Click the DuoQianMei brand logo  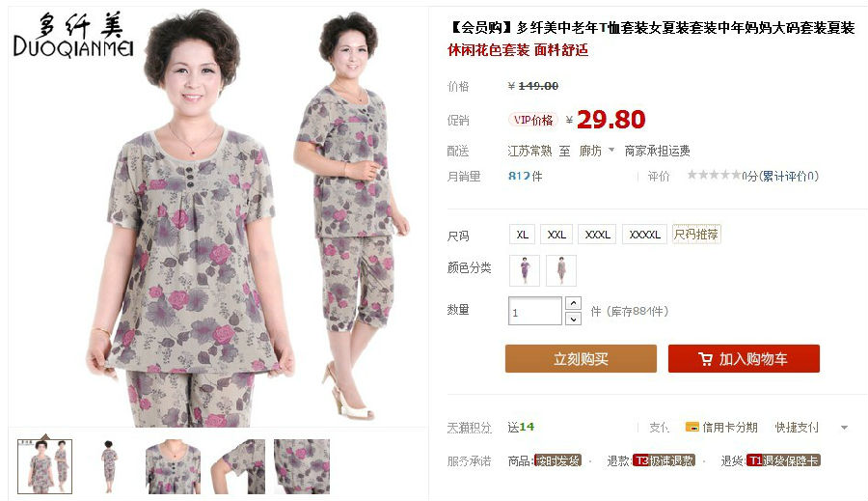coord(73,36)
